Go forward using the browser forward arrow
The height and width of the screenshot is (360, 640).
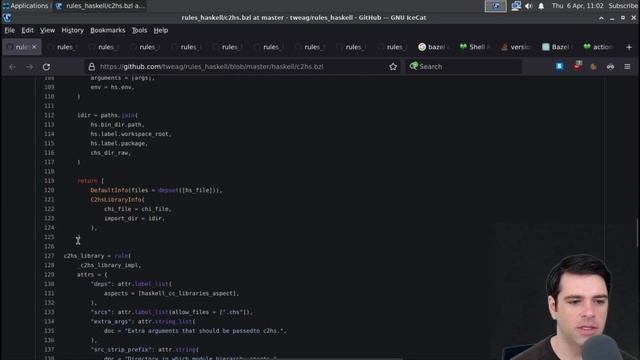pyautogui.click(x=29, y=67)
